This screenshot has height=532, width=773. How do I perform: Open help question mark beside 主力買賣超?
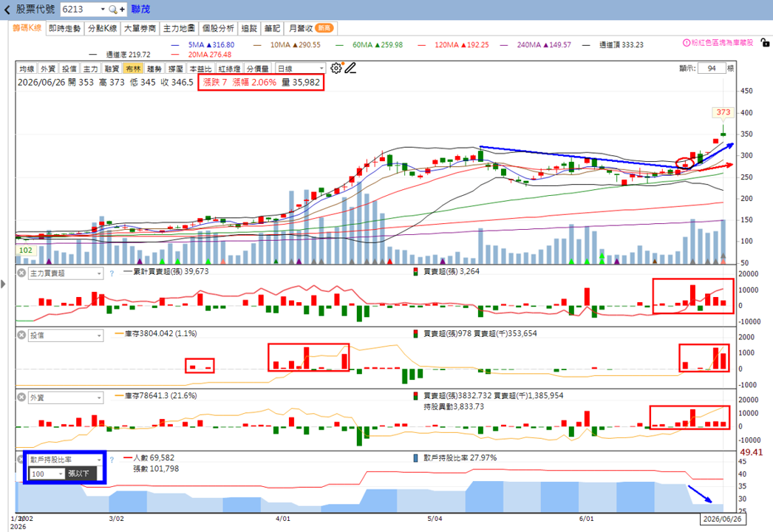tap(112, 273)
